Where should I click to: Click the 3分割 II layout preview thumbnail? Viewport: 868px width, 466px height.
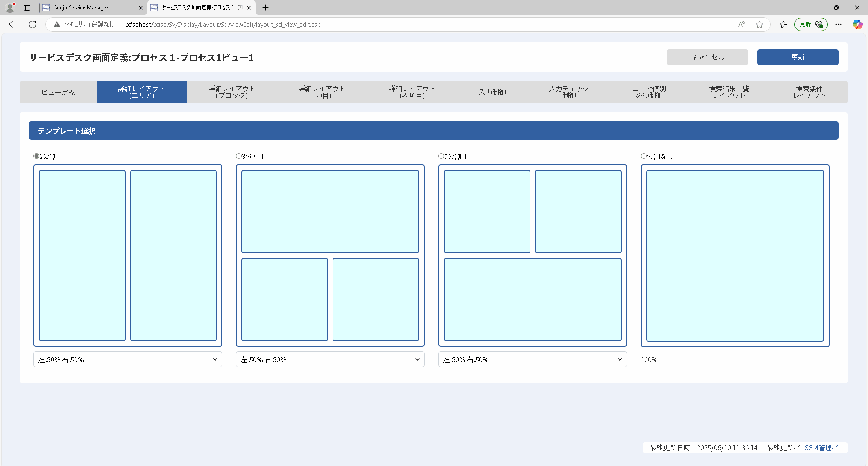click(x=533, y=256)
